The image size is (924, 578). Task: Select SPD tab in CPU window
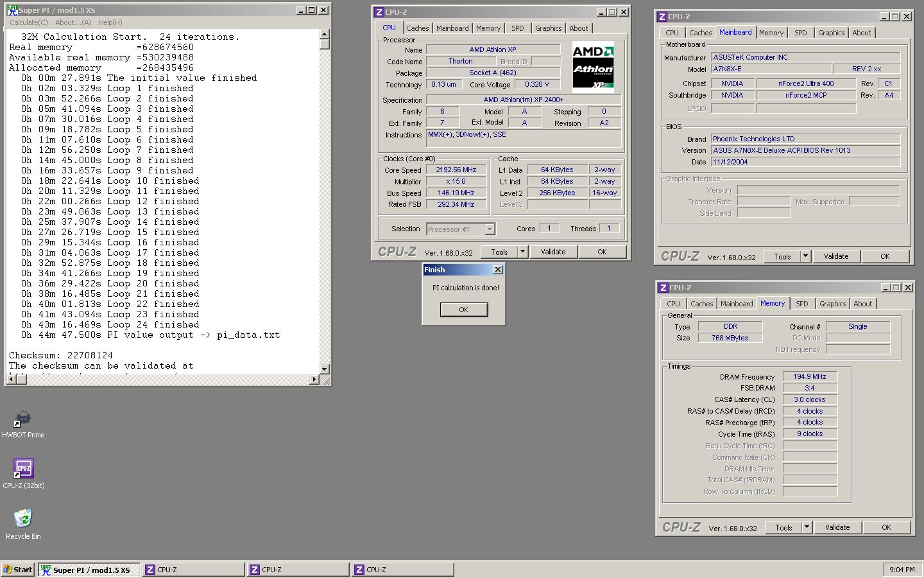click(x=518, y=28)
